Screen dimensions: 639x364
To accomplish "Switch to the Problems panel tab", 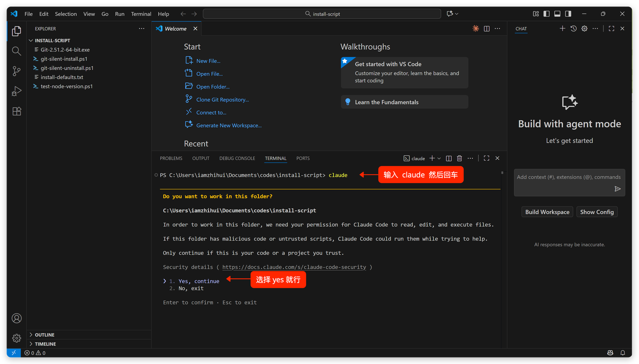I will [171, 159].
